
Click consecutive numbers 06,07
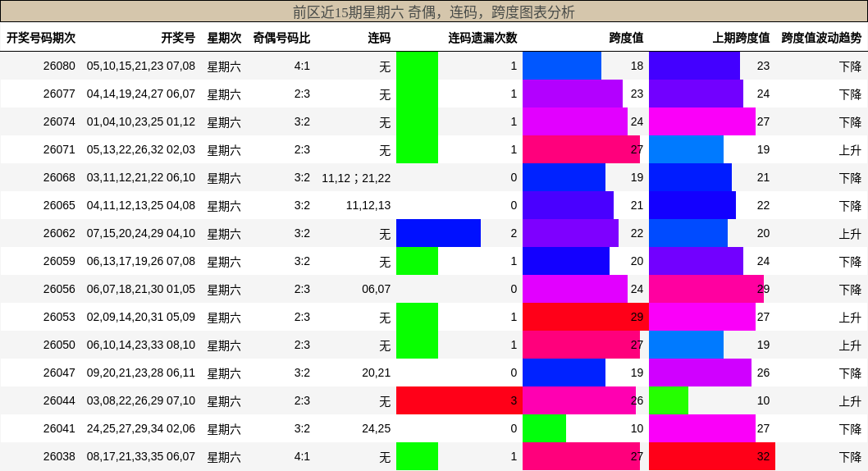click(x=377, y=289)
